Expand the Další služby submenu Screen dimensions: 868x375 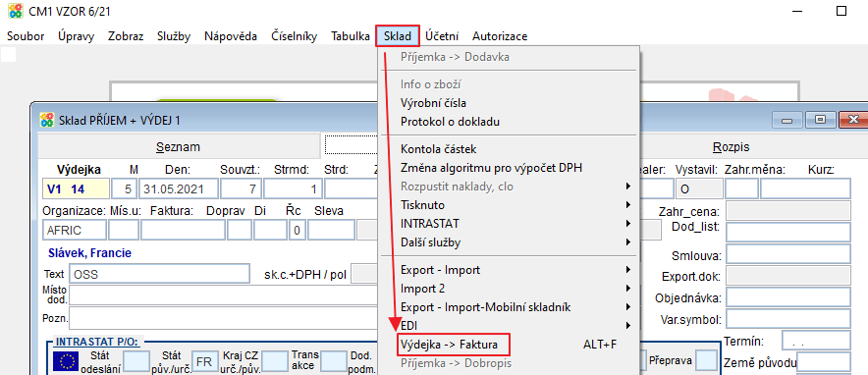(x=508, y=242)
